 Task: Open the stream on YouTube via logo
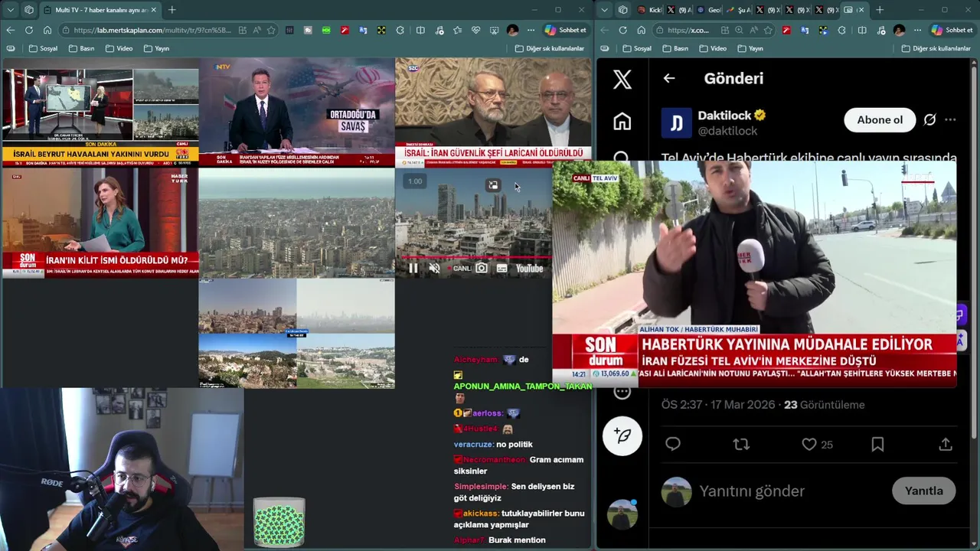pyautogui.click(x=529, y=269)
